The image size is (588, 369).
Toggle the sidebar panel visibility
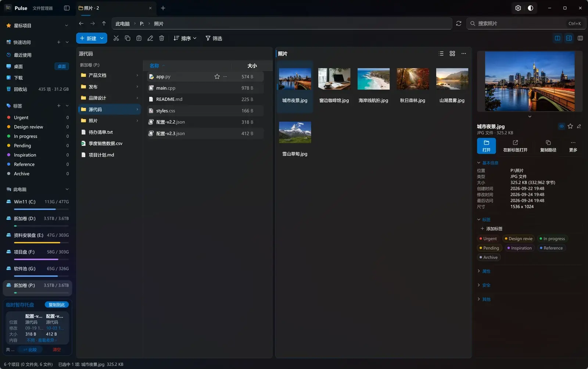[67, 8]
